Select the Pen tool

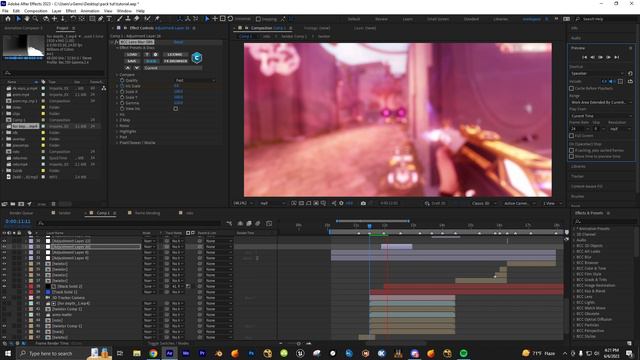point(101,19)
